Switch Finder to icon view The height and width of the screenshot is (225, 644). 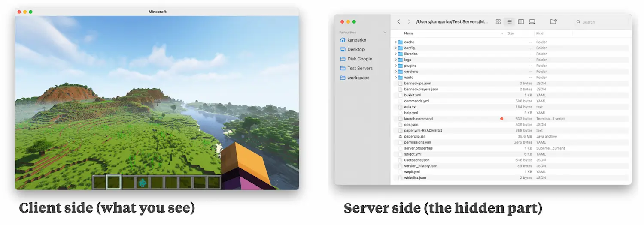tap(498, 21)
